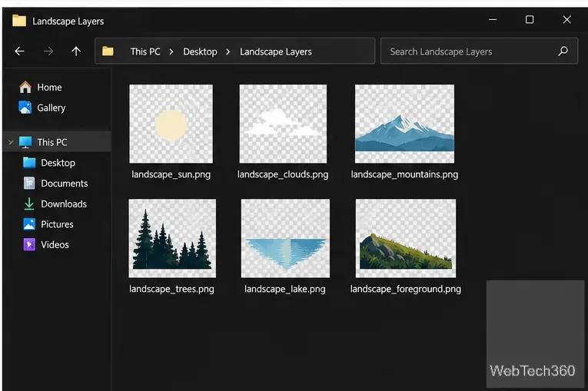
Task: Collapse the This PC tree node
Action: [x=11, y=142]
